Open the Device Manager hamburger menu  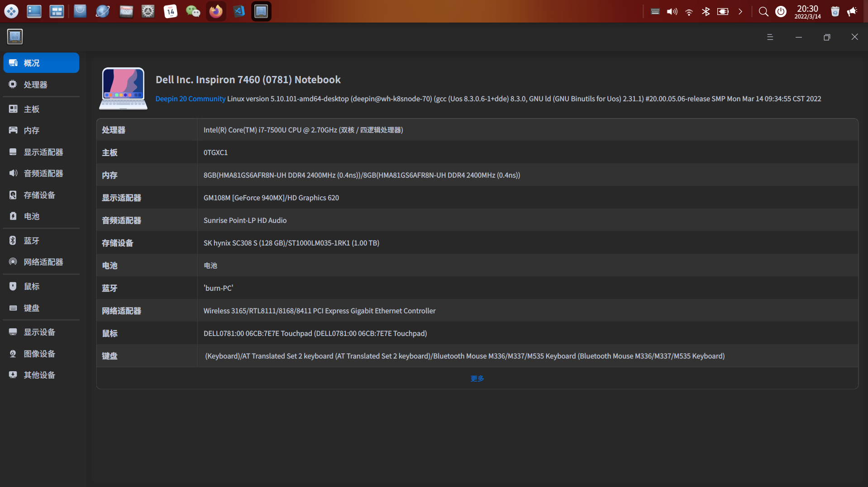(770, 37)
